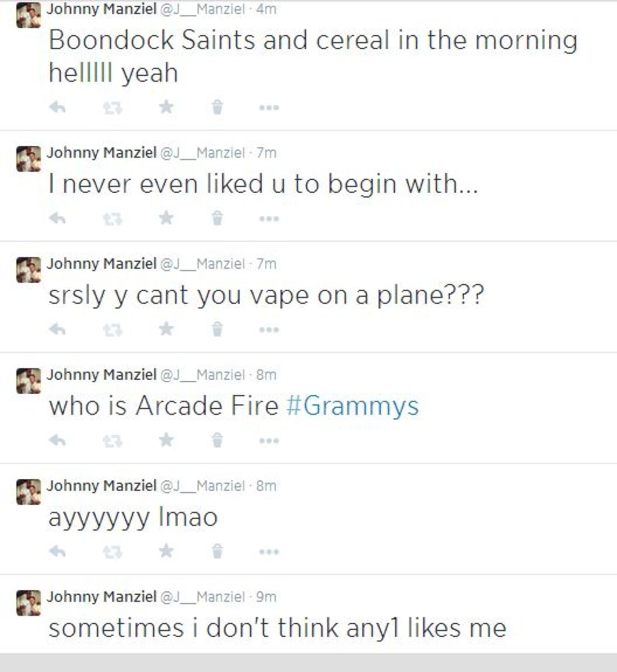This screenshot has width=617, height=672.
Task: Favorite the "ayyyyyy lmao" tweet
Action: click(x=166, y=550)
